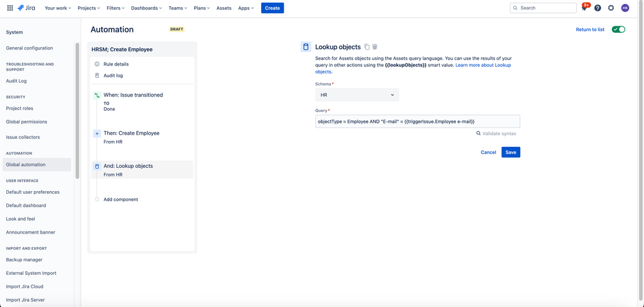The image size is (644, 307).
Task: Expand the Filters menu
Action: click(x=116, y=8)
